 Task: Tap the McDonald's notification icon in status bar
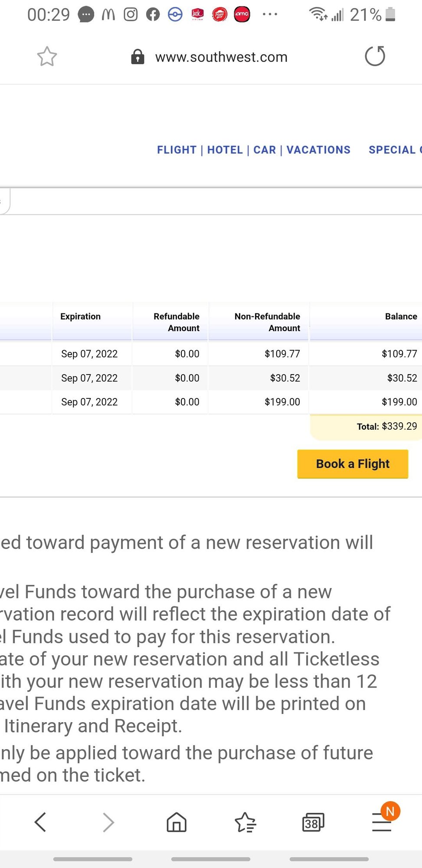[x=108, y=15]
